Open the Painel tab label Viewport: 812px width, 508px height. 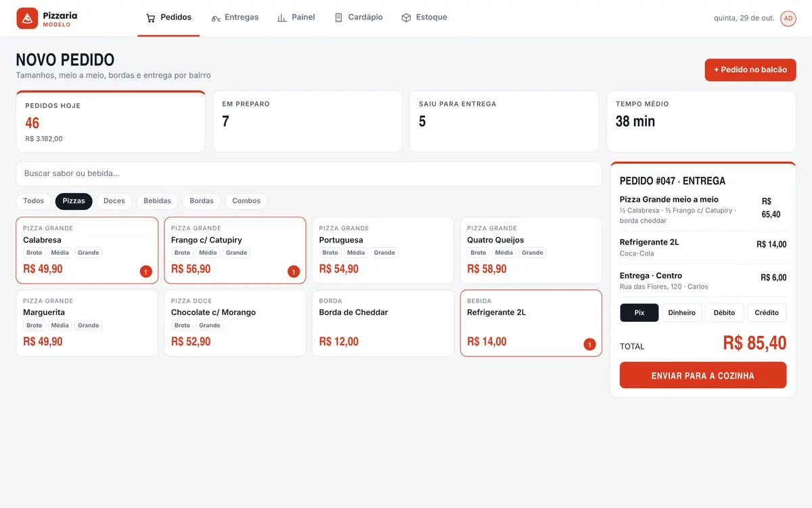click(x=303, y=18)
